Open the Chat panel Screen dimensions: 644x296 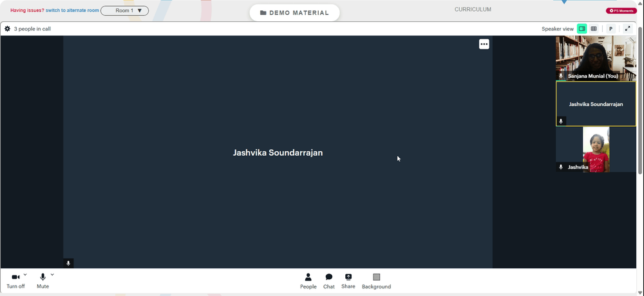click(328, 281)
